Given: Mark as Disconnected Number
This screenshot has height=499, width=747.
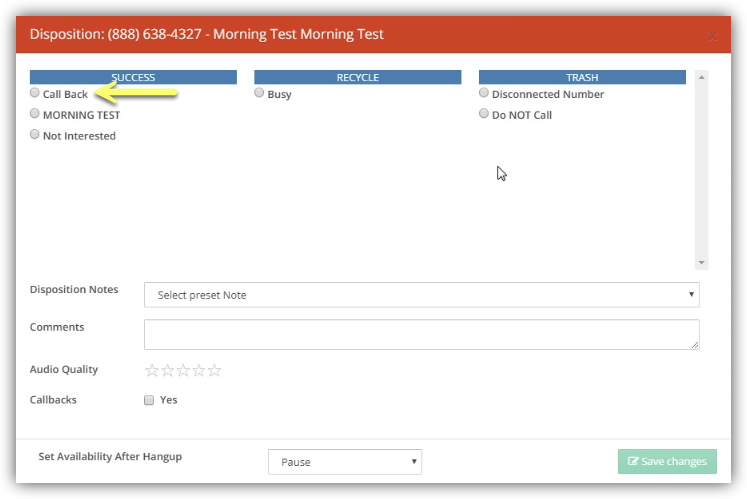Looking at the screenshot, I should 484,93.
